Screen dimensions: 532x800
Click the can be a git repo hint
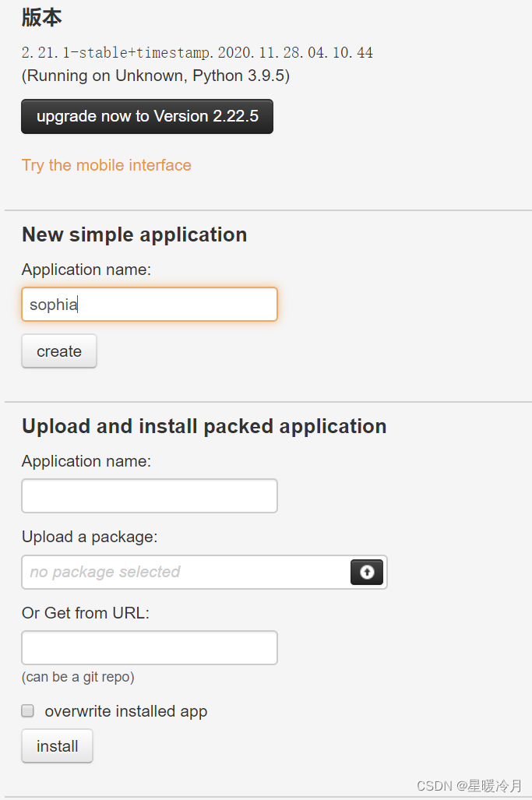coord(78,677)
